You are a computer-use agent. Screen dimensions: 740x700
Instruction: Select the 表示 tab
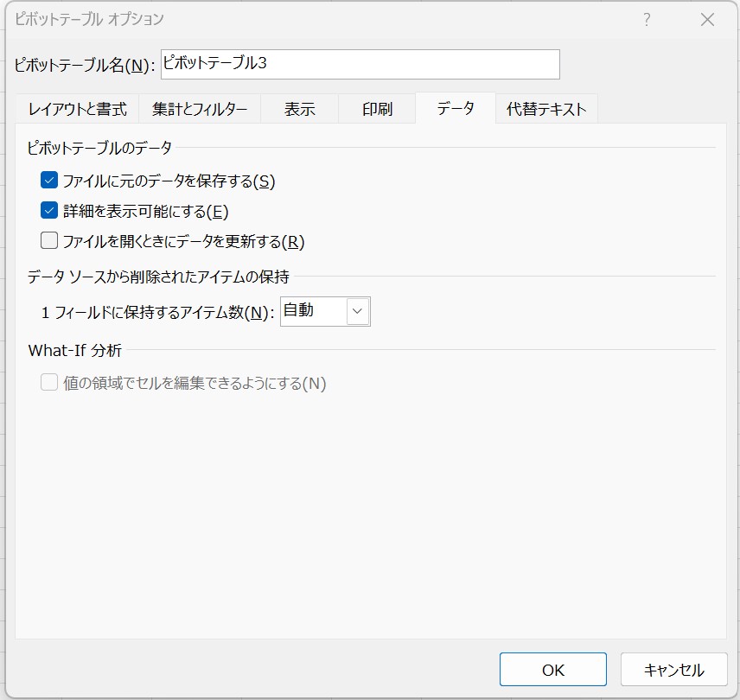click(299, 109)
